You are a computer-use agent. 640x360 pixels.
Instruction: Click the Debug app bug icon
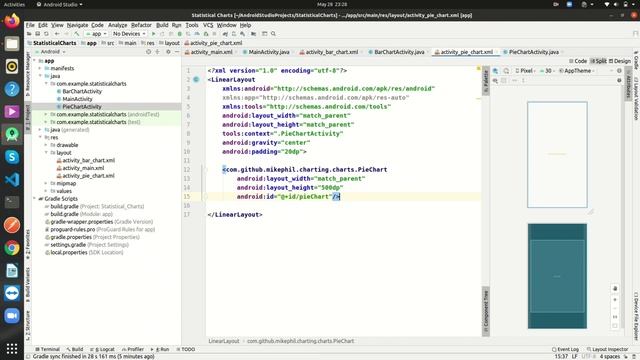[180, 34]
